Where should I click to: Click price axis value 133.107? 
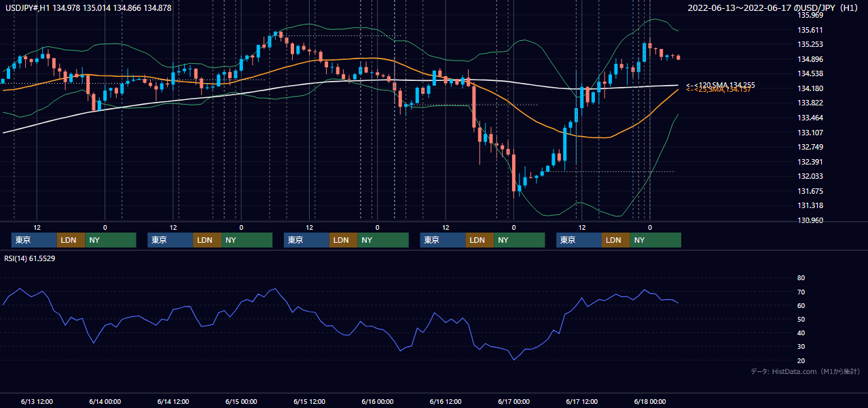pyautogui.click(x=811, y=133)
